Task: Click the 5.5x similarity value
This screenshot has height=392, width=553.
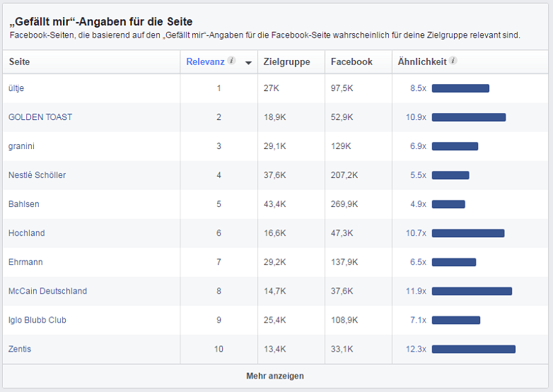Action: 418,175
